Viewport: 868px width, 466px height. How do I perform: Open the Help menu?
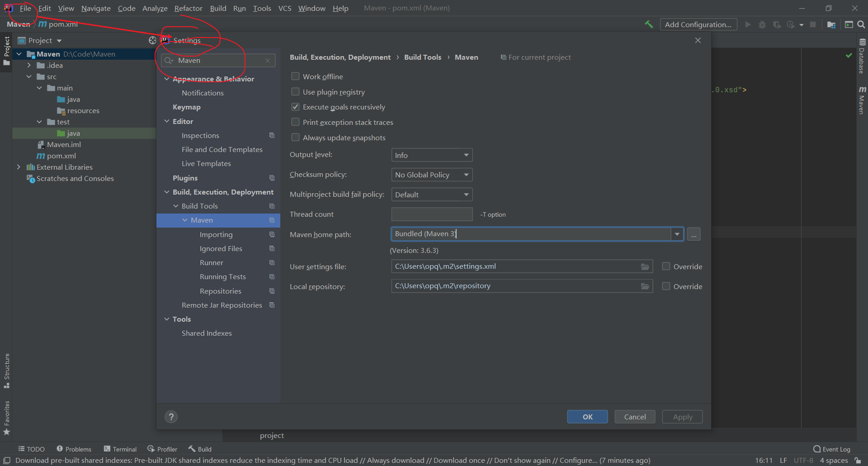point(340,8)
